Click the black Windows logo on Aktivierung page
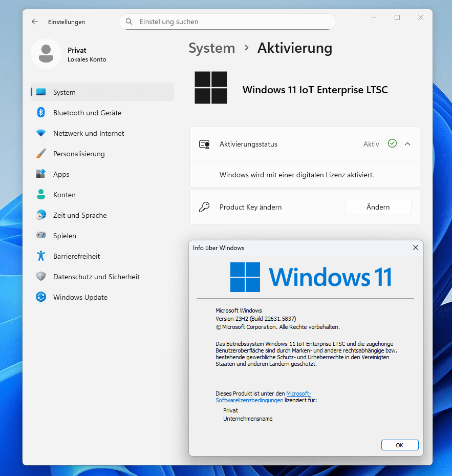452x476 pixels. coord(211,88)
